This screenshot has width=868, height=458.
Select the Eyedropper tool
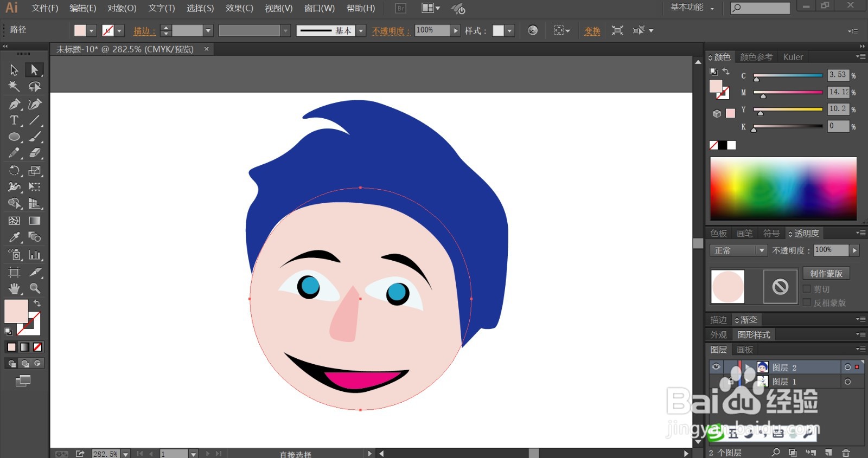(x=14, y=237)
